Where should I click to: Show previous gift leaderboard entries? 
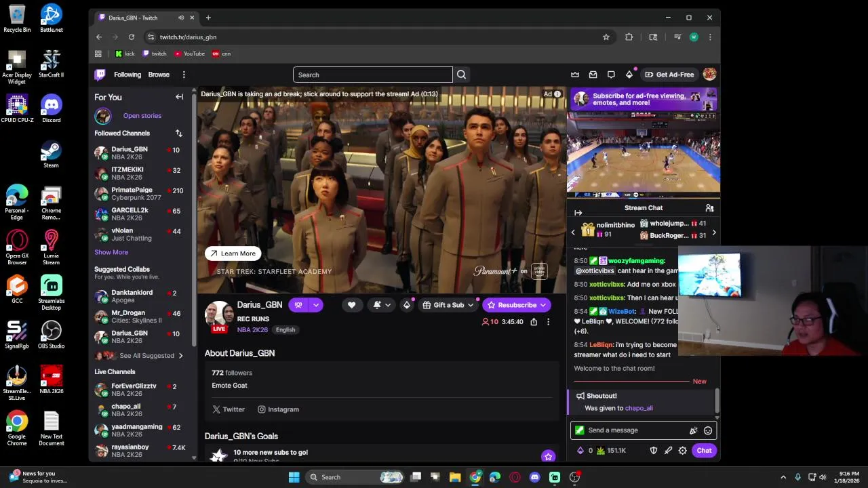click(x=573, y=233)
